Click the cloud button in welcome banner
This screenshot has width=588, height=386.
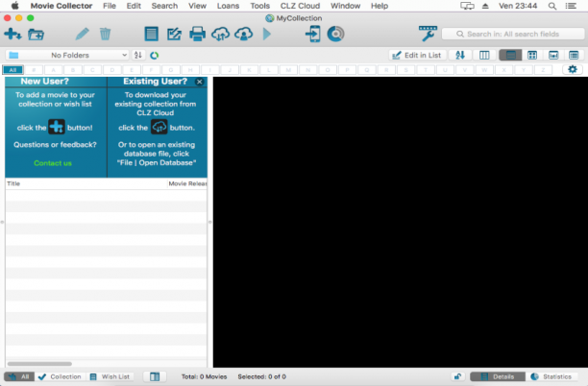tap(159, 127)
